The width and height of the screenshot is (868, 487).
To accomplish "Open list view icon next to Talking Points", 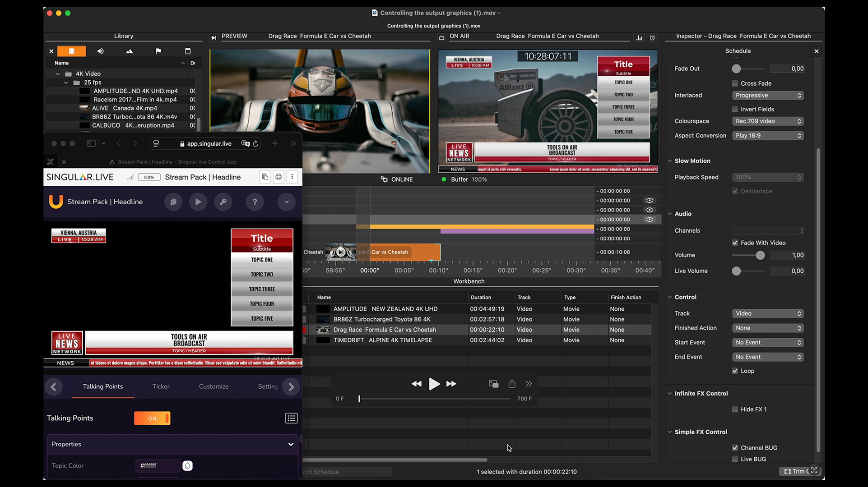I will pos(291,418).
